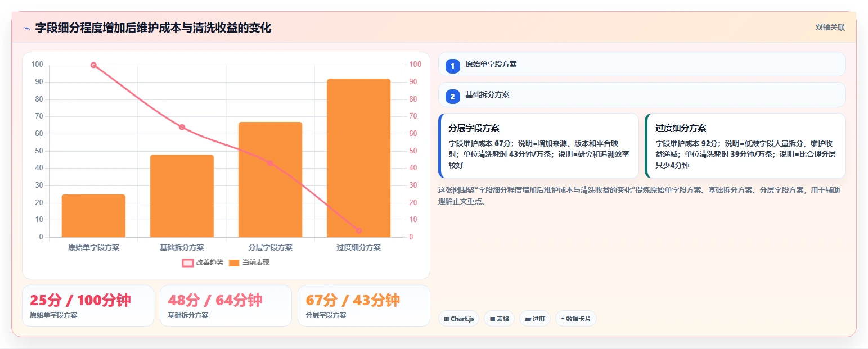Click the trend line point on 分层字段方案 bar

click(x=270, y=163)
